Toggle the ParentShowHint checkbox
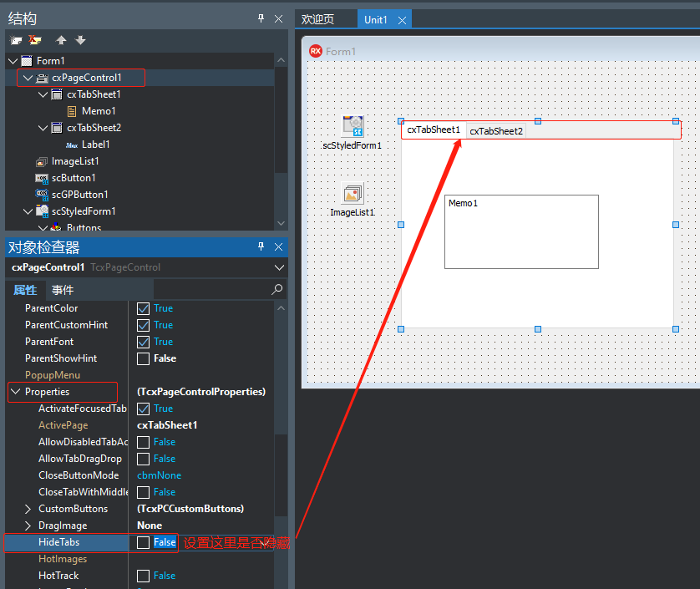This screenshot has width=700, height=589. pos(144,358)
